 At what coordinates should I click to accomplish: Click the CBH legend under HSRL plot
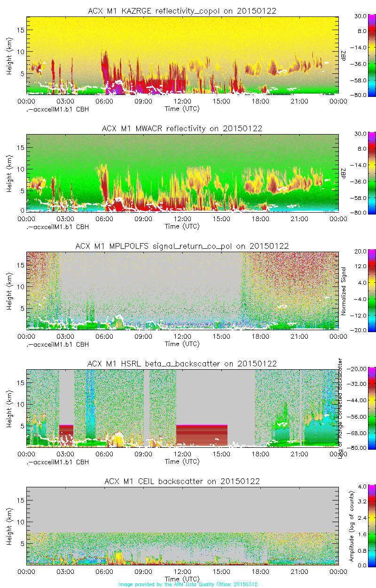[x=57, y=462]
